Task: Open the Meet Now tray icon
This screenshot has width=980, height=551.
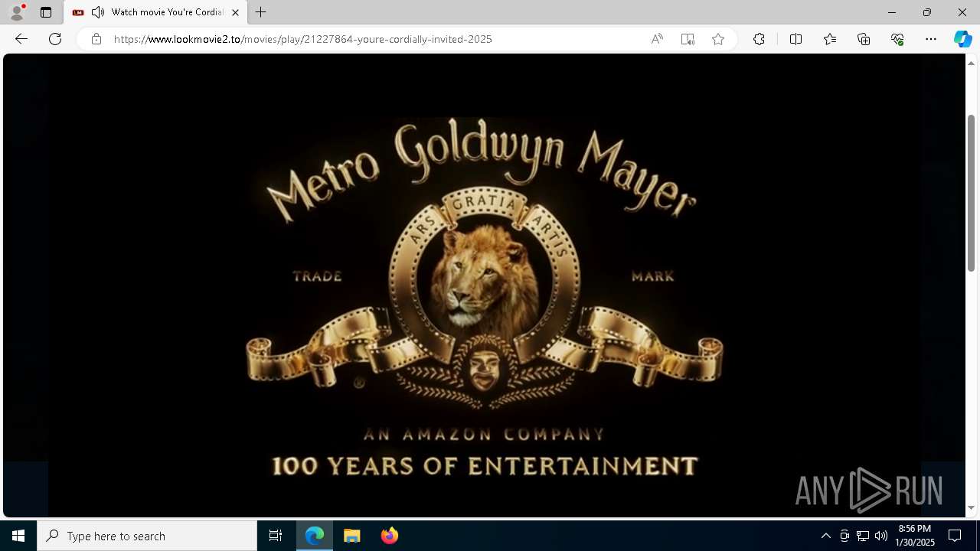Action: (844, 536)
